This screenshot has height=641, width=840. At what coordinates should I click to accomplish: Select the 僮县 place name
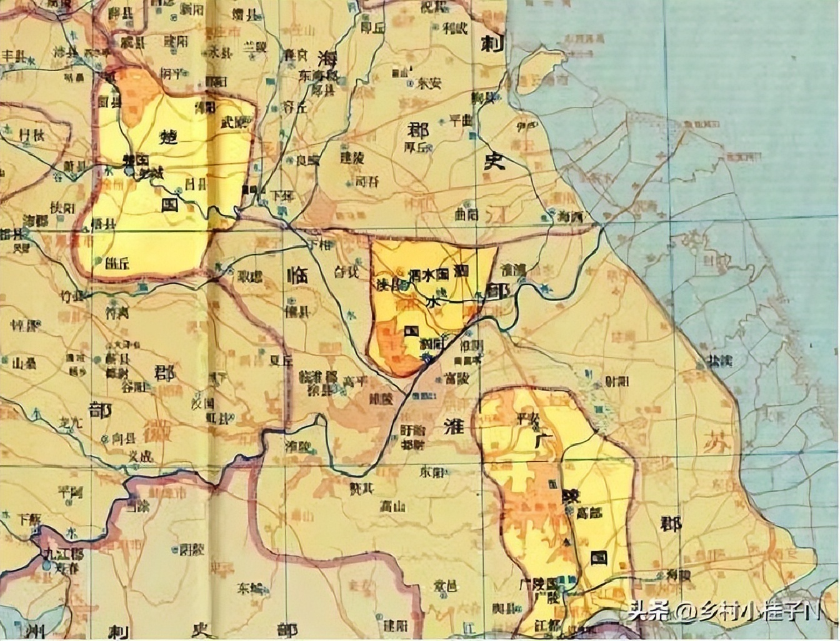[x=296, y=312]
